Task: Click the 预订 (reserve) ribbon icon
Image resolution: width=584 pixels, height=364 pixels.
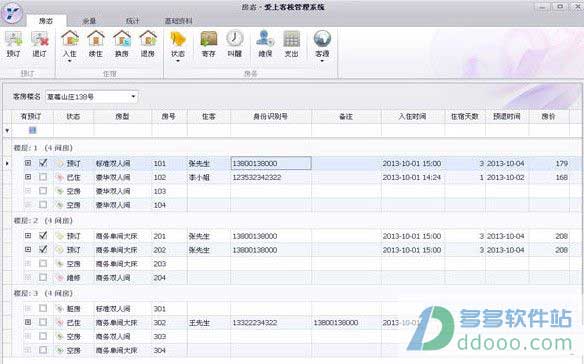Action: [x=13, y=39]
